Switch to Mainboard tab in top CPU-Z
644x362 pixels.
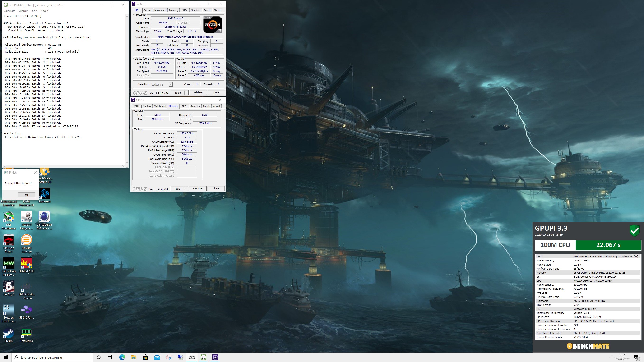[x=160, y=10]
